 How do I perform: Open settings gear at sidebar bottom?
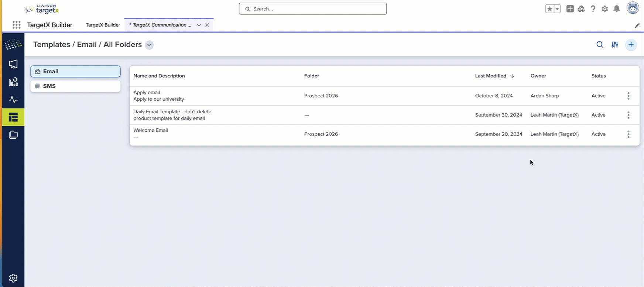click(13, 278)
